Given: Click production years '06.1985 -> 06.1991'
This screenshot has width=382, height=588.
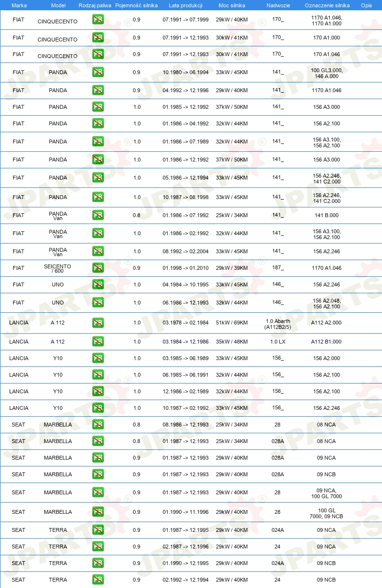Looking at the screenshot, I should click(186, 375).
